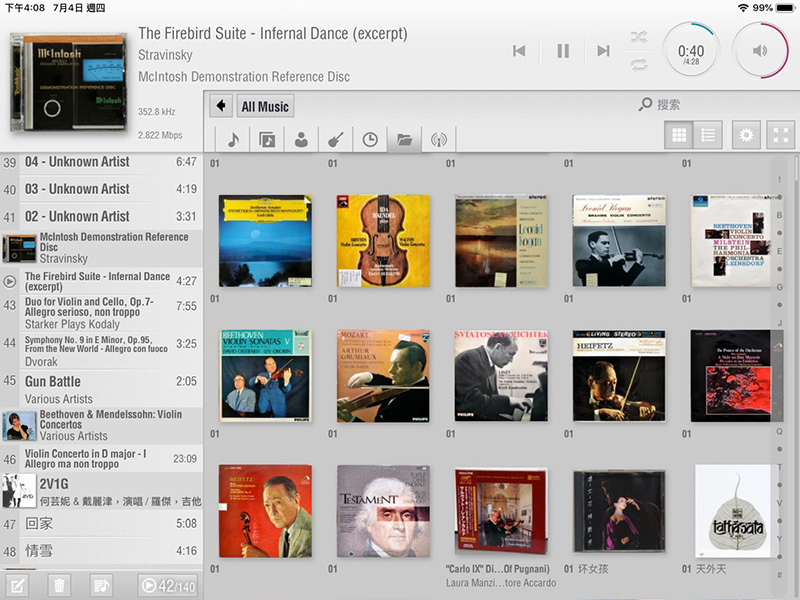Open the Internet radio antenna tab

point(439,139)
